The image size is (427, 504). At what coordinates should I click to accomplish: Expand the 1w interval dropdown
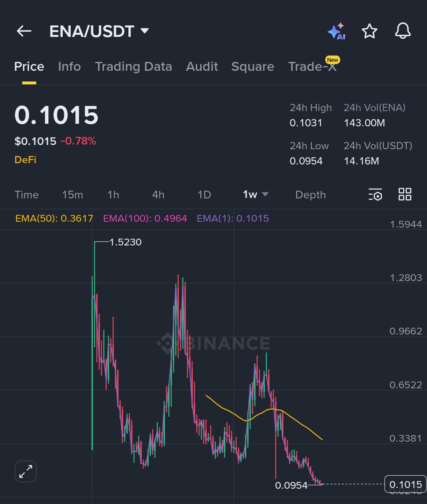click(255, 195)
